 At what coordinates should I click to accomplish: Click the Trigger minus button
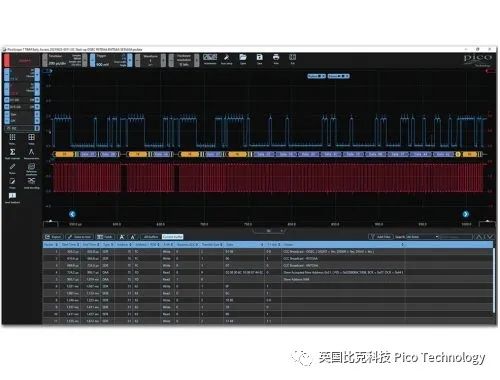(x=92, y=60)
